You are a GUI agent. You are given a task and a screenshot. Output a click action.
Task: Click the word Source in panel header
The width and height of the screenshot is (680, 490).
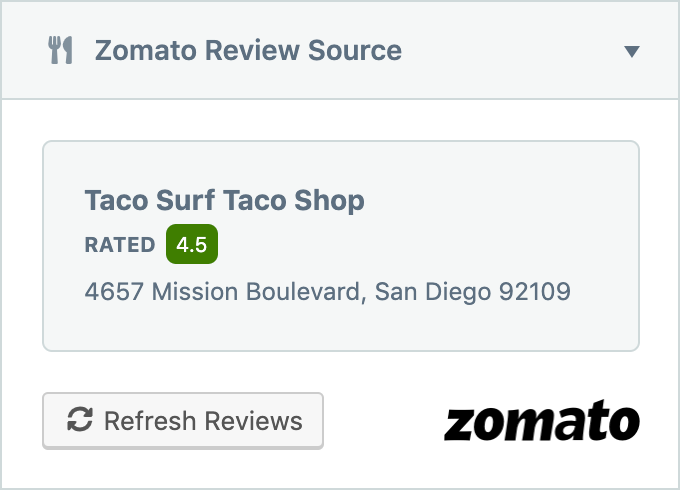(x=355, y=50)
